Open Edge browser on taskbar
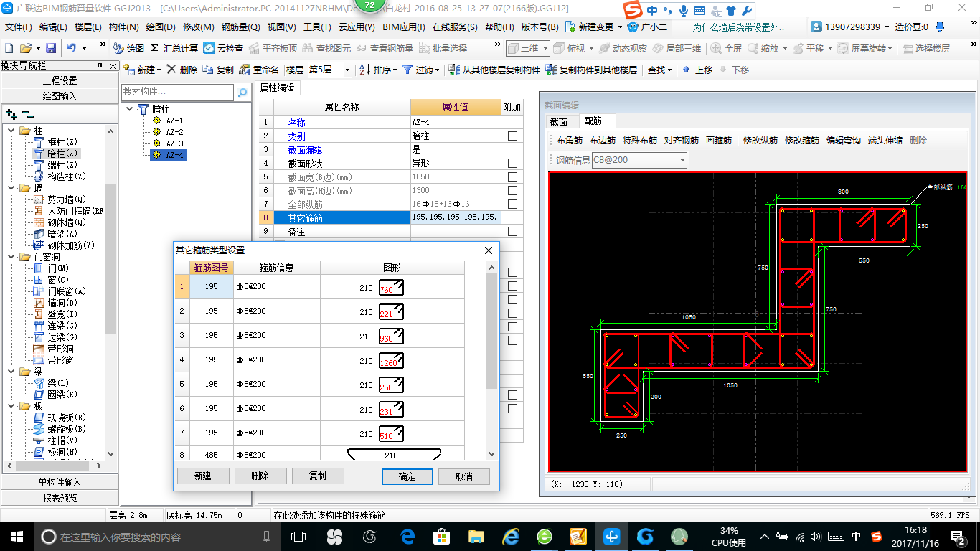 click(x=408, y=536)
